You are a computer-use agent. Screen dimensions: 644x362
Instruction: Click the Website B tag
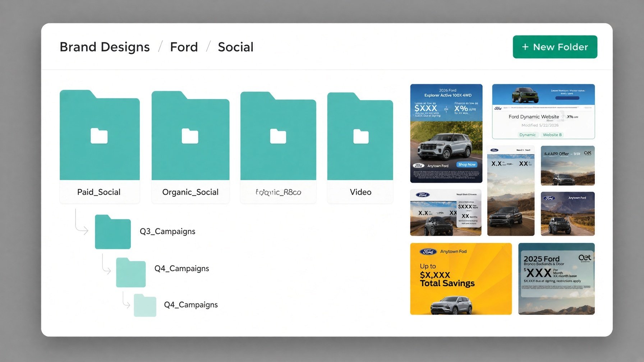coord(552,135)
